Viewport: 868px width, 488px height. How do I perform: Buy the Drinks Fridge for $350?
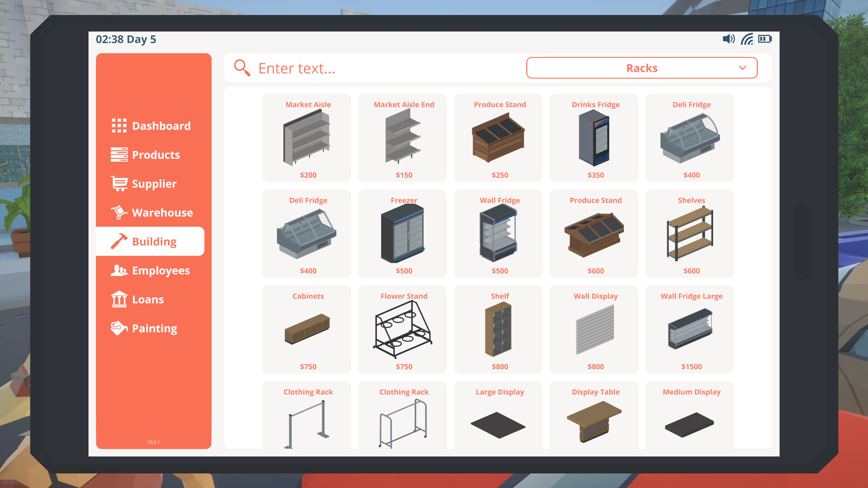tap(594, 138)
